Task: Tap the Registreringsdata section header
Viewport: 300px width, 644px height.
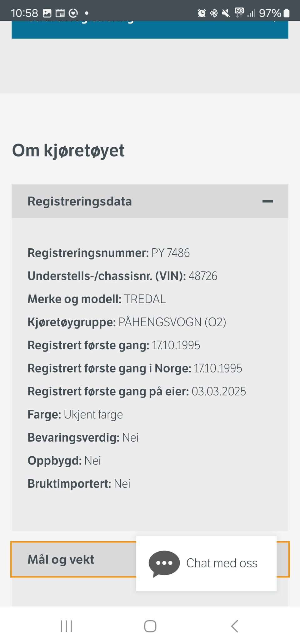Action: 80,201
